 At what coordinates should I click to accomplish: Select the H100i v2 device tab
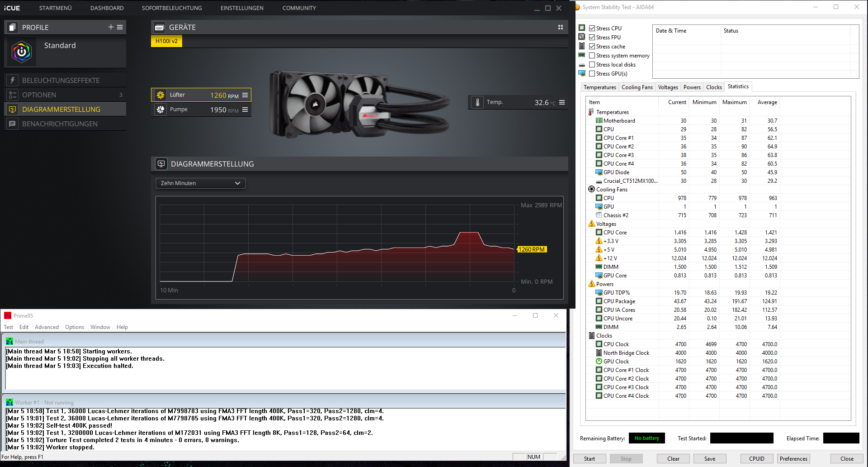pos(166,41)
